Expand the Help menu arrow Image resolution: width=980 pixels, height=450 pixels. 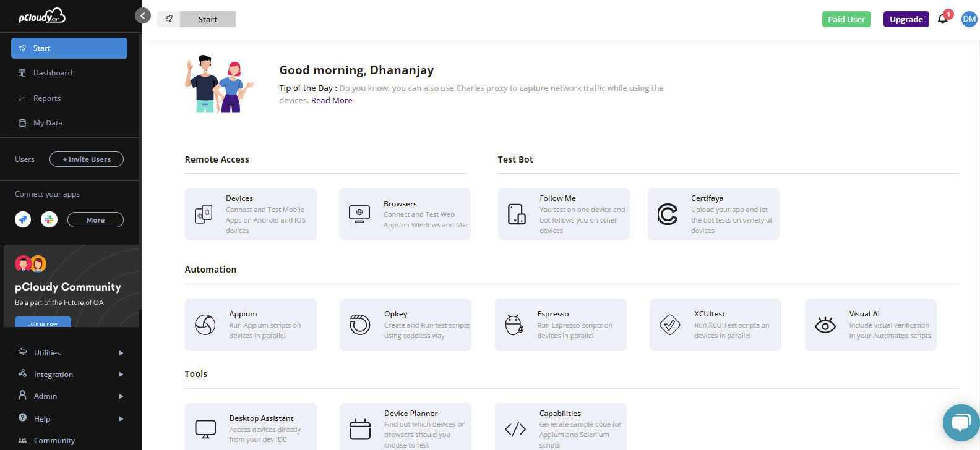[121, 419]
